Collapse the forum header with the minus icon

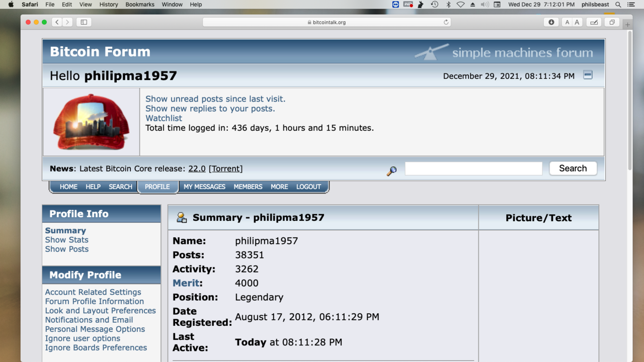[x=588, y=75]
